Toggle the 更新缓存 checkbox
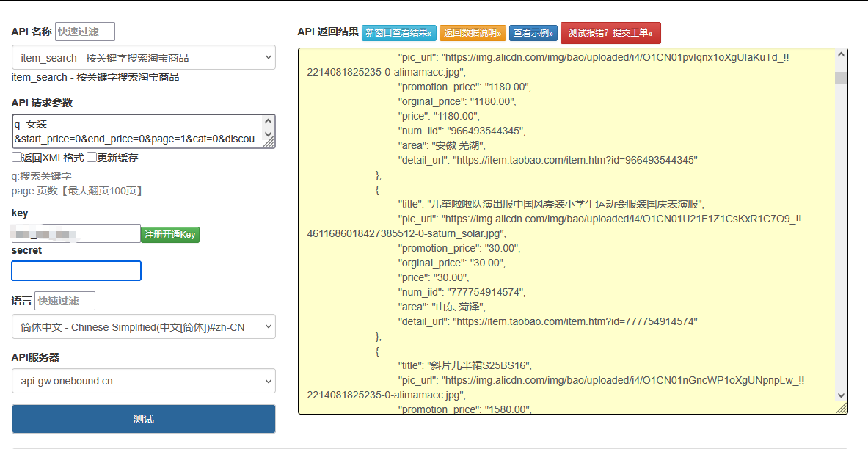This screenshot has width=868, height=449. (x=92, y=157)
